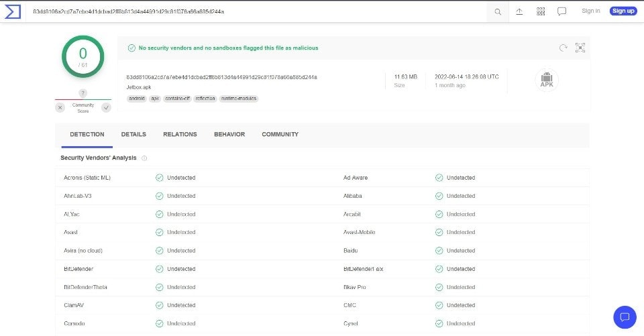Viewport: 644px width, 336px height.
Task: Click Acronis (Static ML) undetected check icon
Action: coord(160,178)
